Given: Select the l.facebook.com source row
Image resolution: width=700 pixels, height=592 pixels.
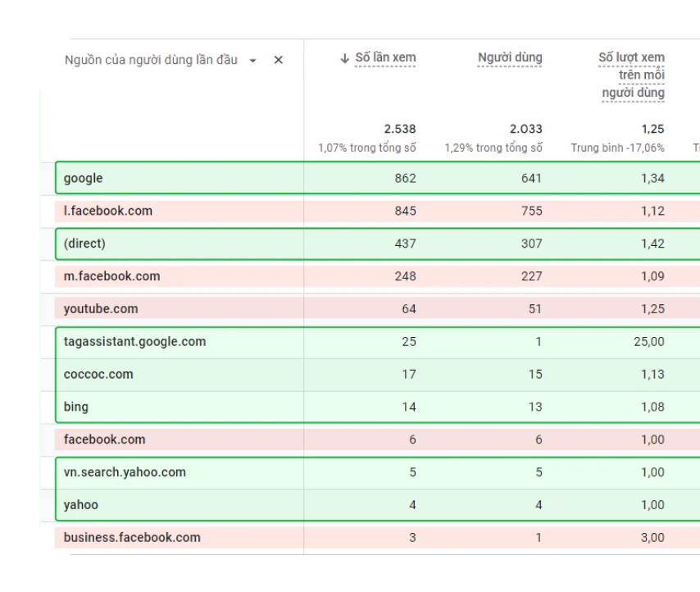Looking at the screenshot, I should pos(377,211).
